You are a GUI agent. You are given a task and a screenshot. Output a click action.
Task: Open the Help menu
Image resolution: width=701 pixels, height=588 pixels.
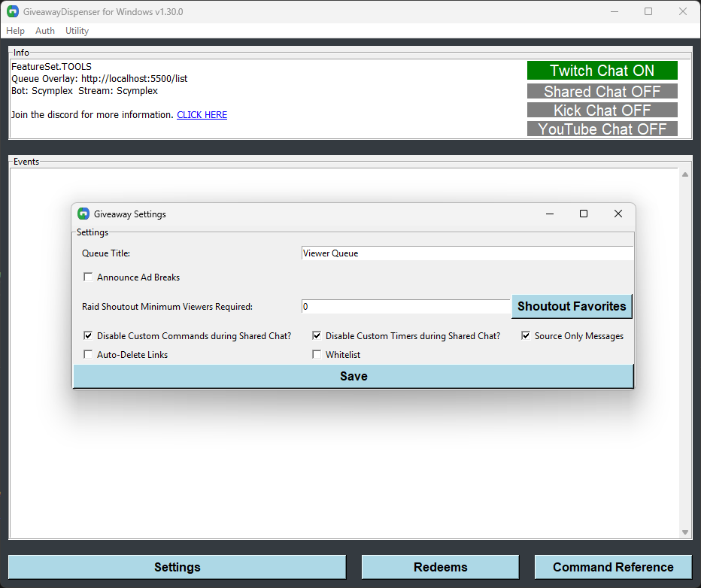(15, 31)
